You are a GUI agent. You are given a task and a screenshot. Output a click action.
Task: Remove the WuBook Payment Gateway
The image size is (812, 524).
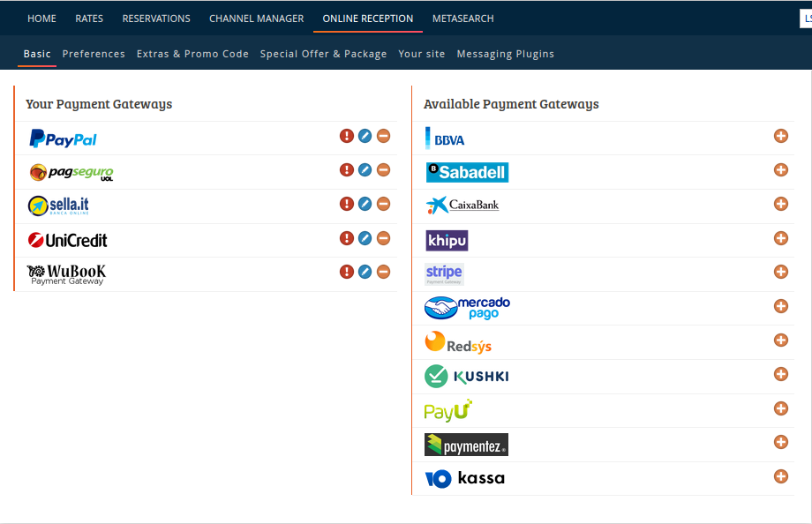pos(383,272)
